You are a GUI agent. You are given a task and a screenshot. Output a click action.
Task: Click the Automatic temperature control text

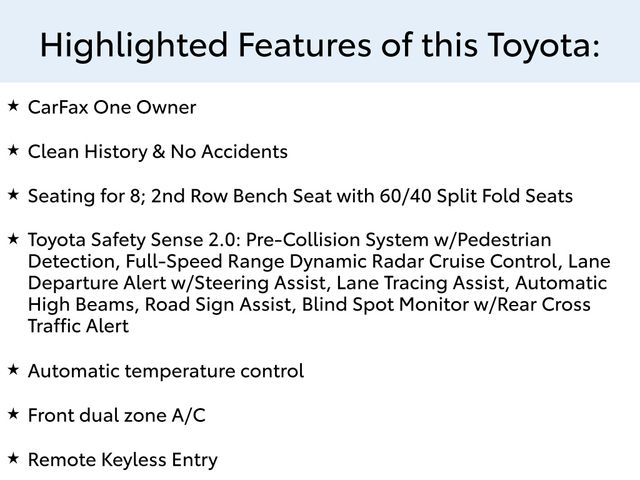tap(166, 372)
